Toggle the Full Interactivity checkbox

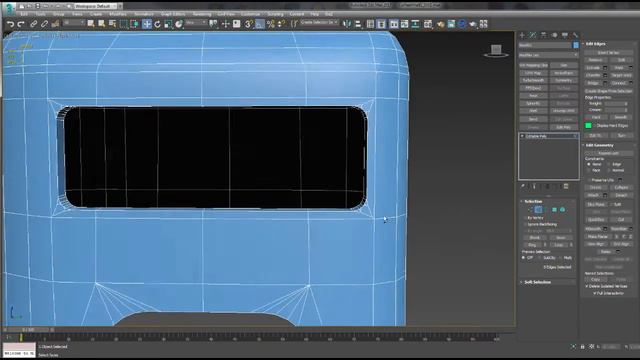coord(595,293)
